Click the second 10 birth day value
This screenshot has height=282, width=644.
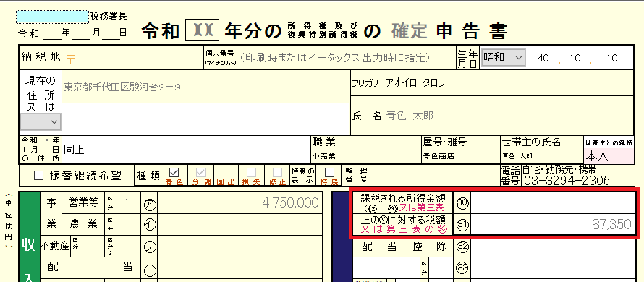(x=611, y=58)
